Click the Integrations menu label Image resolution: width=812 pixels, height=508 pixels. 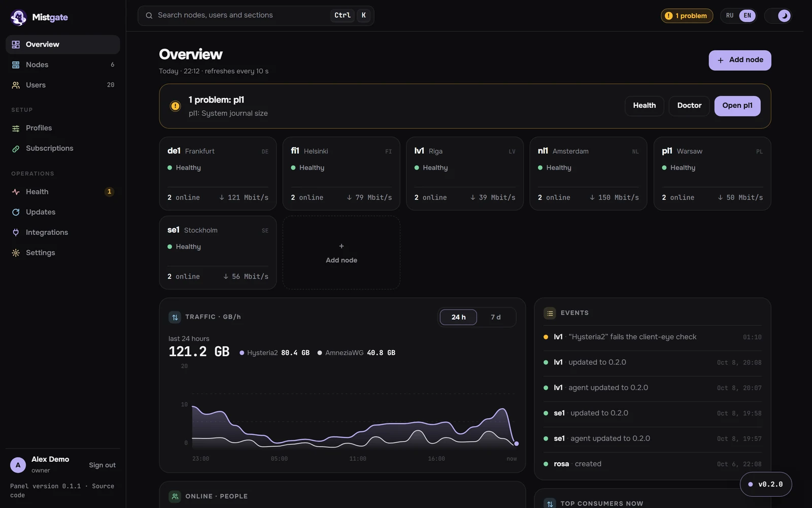click(47, 233)
